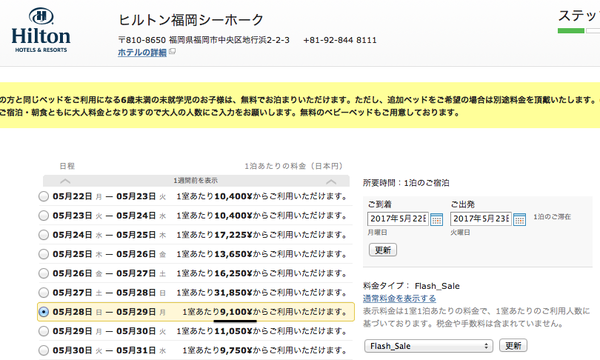This screenshot has width=600, height=360.
Task: Select the 05月23日 — 05月24日 stay radio button
Action: pos(44,215)
